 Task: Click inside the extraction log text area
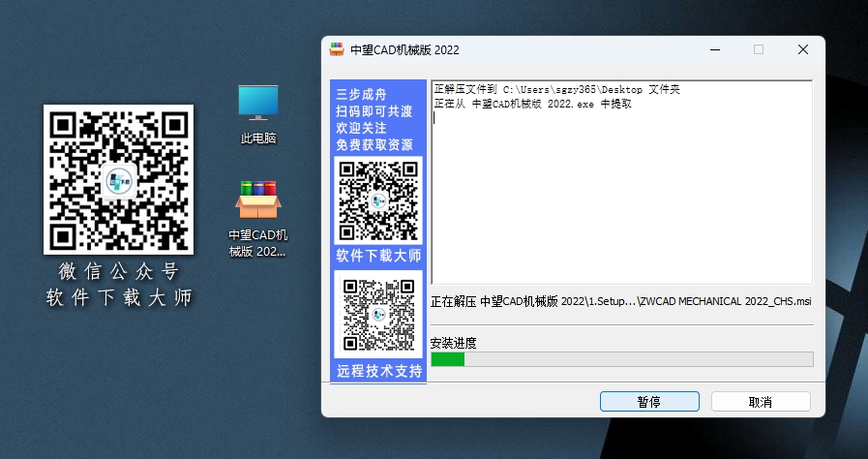pos(621,183)
